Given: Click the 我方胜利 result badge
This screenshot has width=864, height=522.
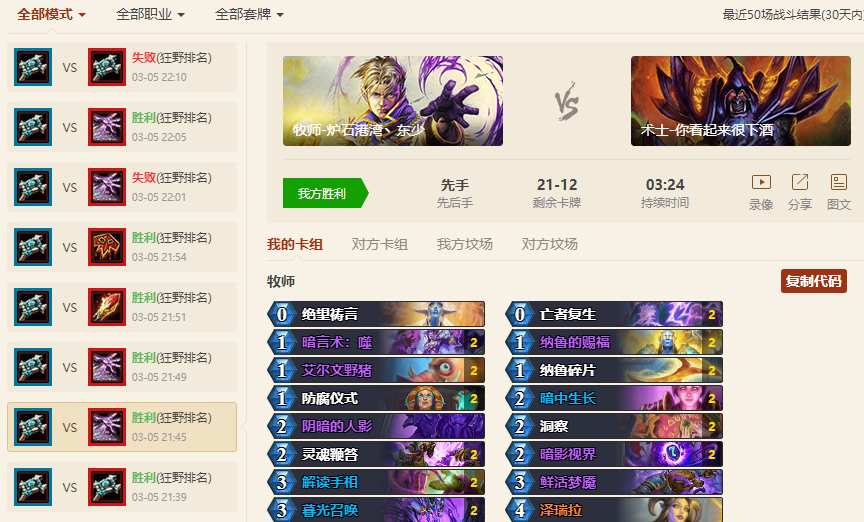Looking at the screenshot, I should [x=325, y=193].
